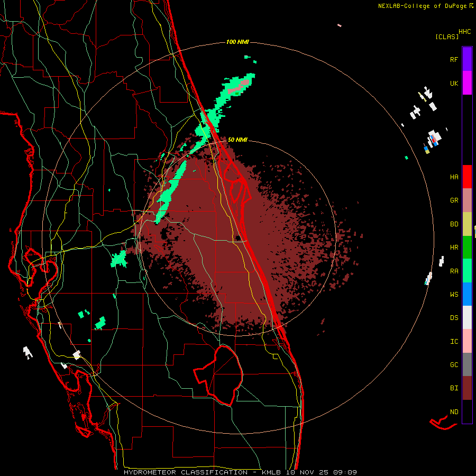
Task: Click the HA red legend swatch
Action: (467, 177)
